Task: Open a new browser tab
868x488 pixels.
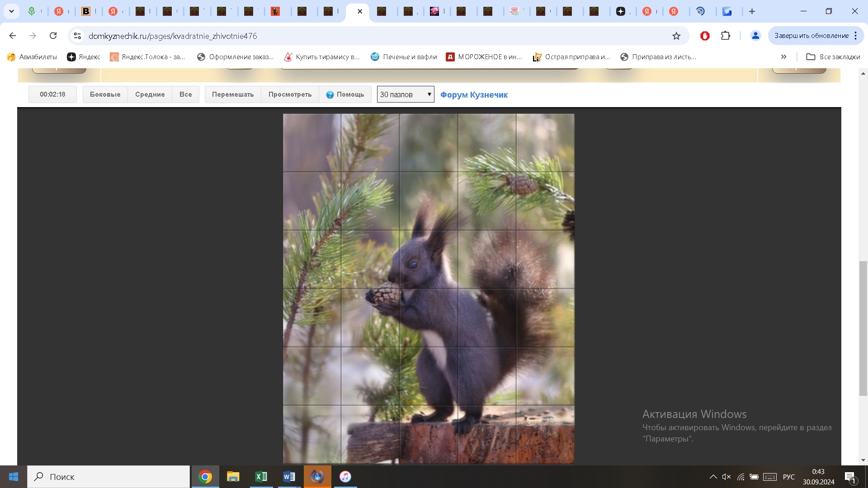Action: (752, 11)
